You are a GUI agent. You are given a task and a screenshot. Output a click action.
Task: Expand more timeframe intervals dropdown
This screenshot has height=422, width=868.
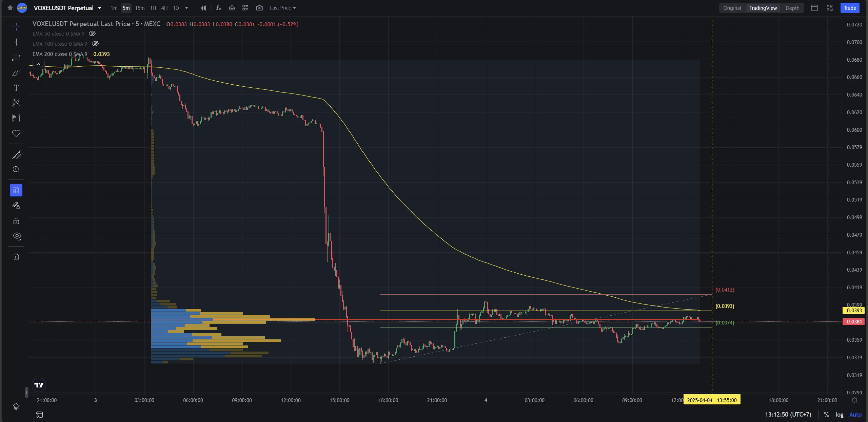(186, 8)
